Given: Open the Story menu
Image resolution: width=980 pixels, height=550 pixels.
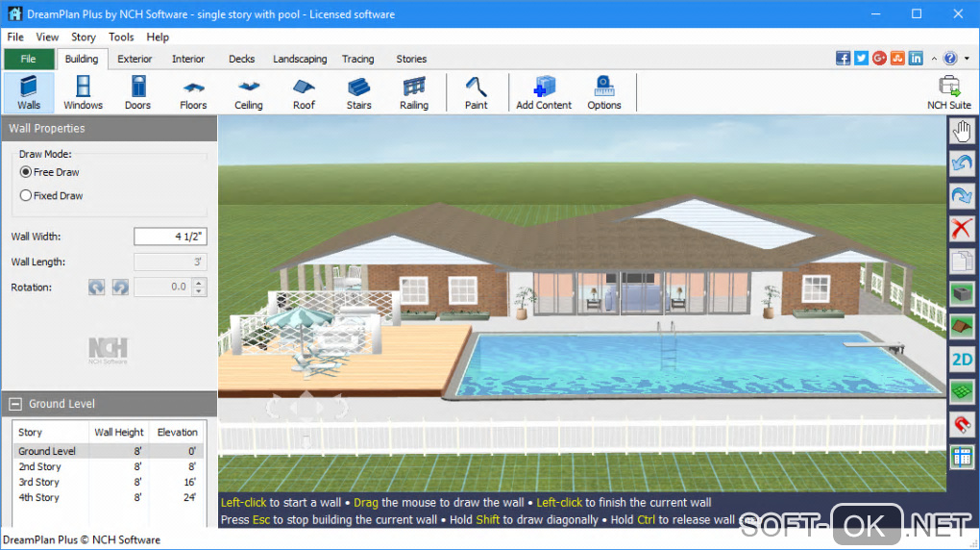Looking at the screenshot, I should 84,37.
